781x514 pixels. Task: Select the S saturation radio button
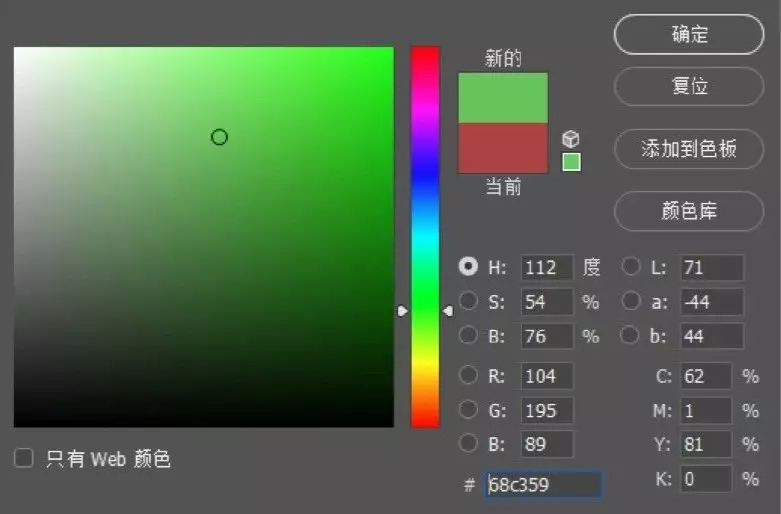pyautogui.click(x=468, y=301)
